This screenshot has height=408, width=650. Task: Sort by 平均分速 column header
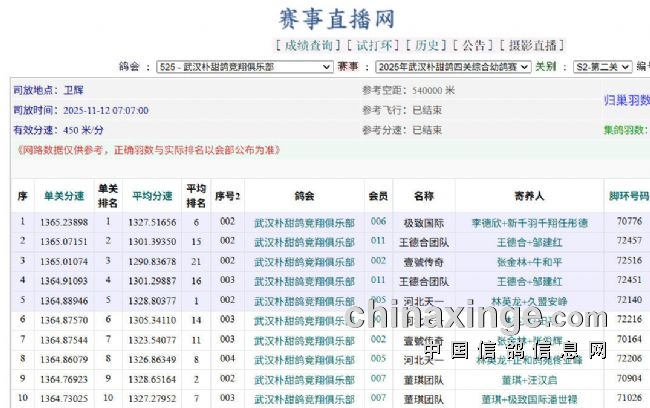pyautogui.click(x=152, y=195)
